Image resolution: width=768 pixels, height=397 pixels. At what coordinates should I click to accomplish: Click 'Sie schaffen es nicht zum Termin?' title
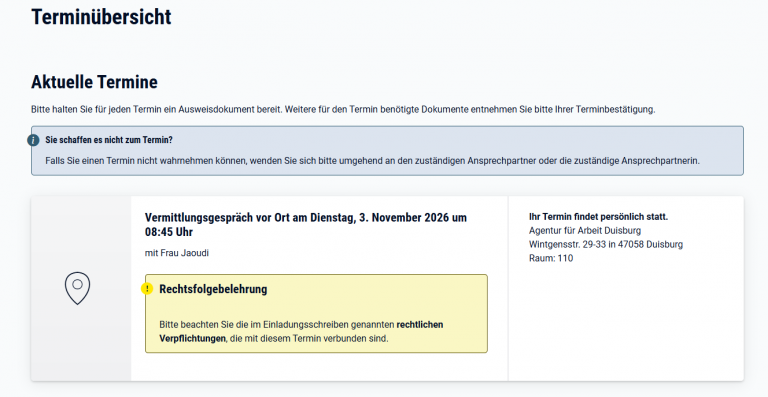[109, 140]
